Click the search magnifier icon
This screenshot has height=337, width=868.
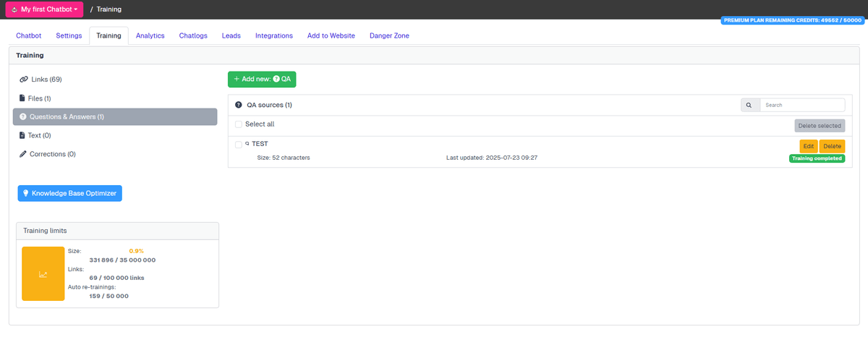coord(750,105)
